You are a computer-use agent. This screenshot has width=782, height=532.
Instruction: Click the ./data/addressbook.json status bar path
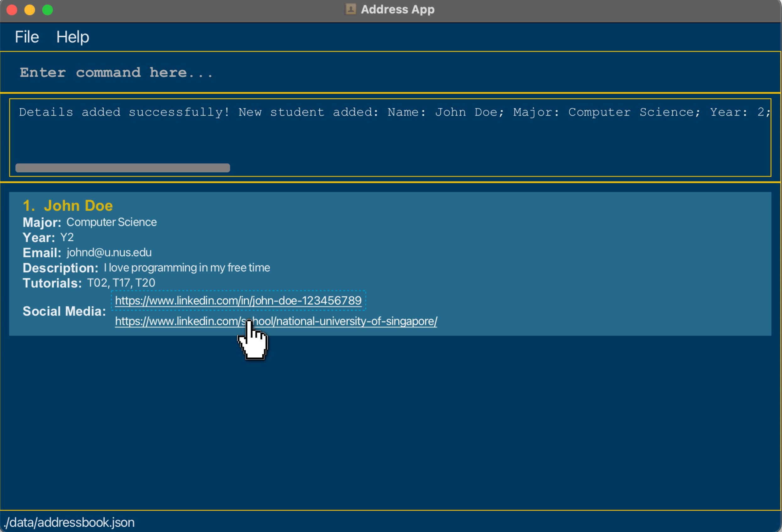[x=69, y=522]
